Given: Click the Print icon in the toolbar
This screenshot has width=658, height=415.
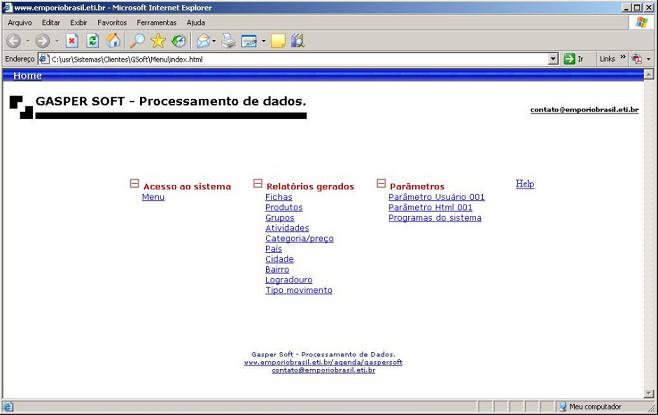Looking at the screenshot, I should 228,41.
